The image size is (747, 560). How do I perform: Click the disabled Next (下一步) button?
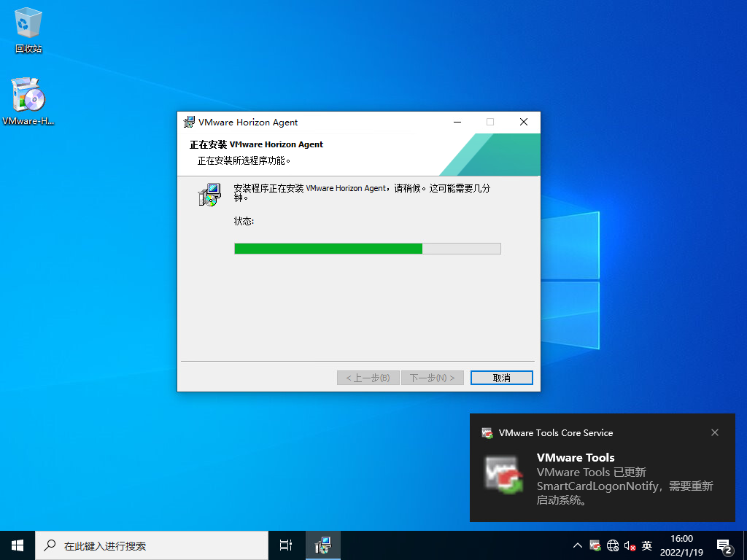click(432, 378)
